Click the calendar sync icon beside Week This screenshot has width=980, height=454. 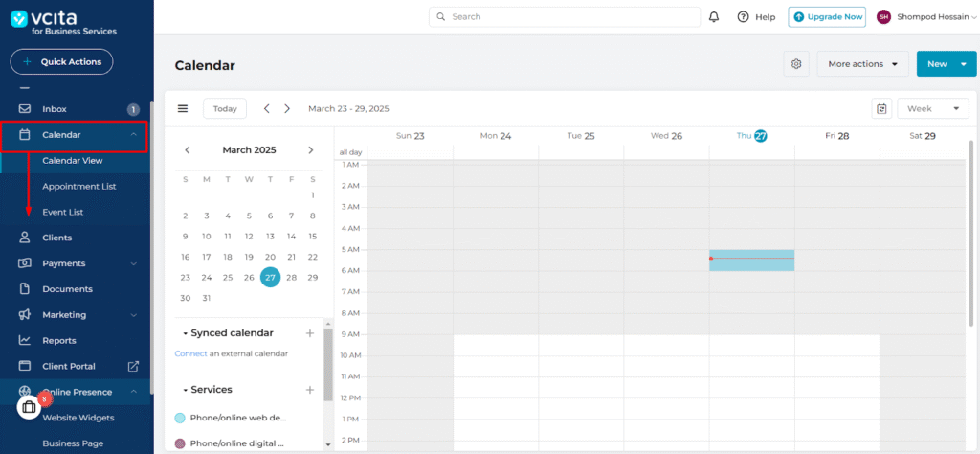pyautogui.click(x=880, y=108)
